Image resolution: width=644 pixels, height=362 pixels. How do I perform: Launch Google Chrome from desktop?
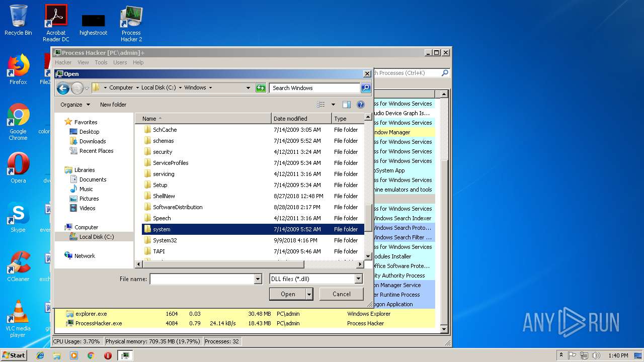(18, 122)
